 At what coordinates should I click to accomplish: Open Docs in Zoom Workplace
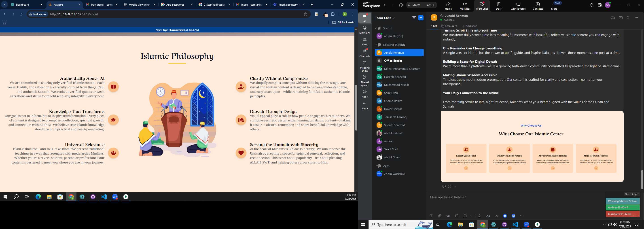point(499,6)
